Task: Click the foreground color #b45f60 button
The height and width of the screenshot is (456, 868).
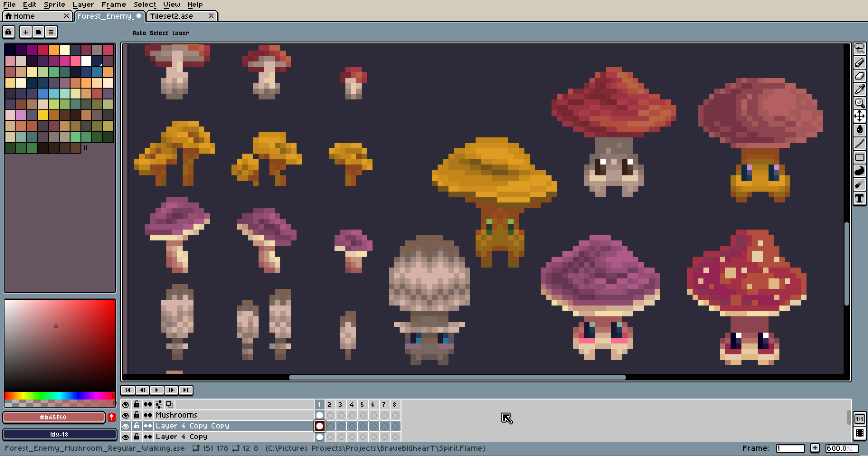Action: [53, 417]
